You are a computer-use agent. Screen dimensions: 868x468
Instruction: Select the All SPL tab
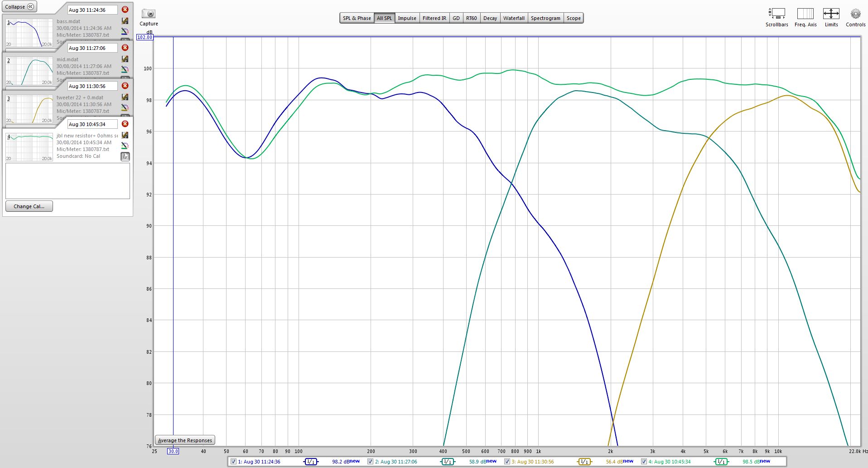pos(384,18)
